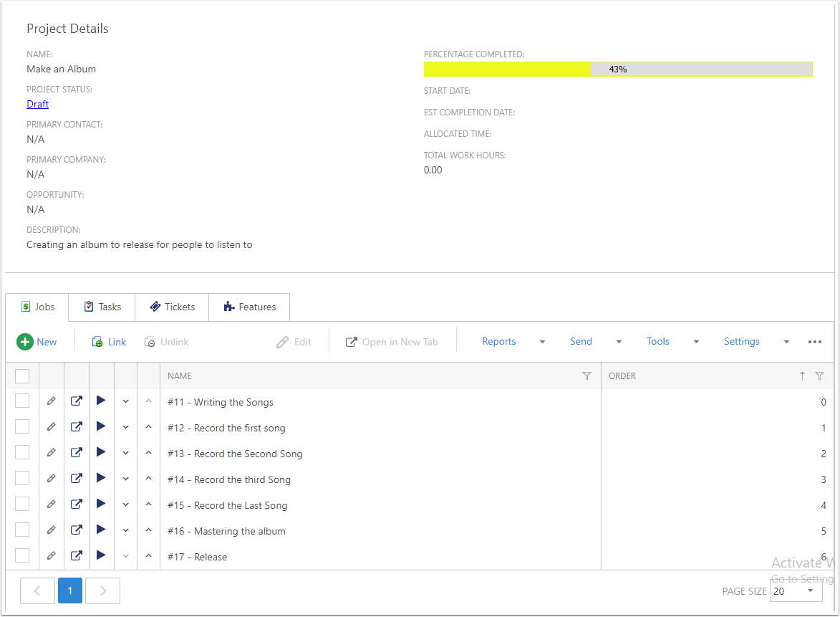Select the Release row checkbox
This screenshot has height=617, width=840.
(22, 556)
